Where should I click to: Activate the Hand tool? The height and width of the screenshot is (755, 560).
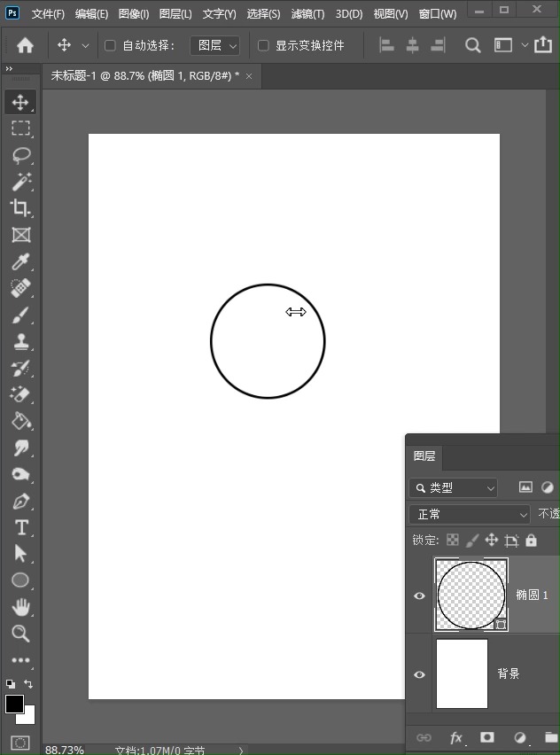point(20,607)
